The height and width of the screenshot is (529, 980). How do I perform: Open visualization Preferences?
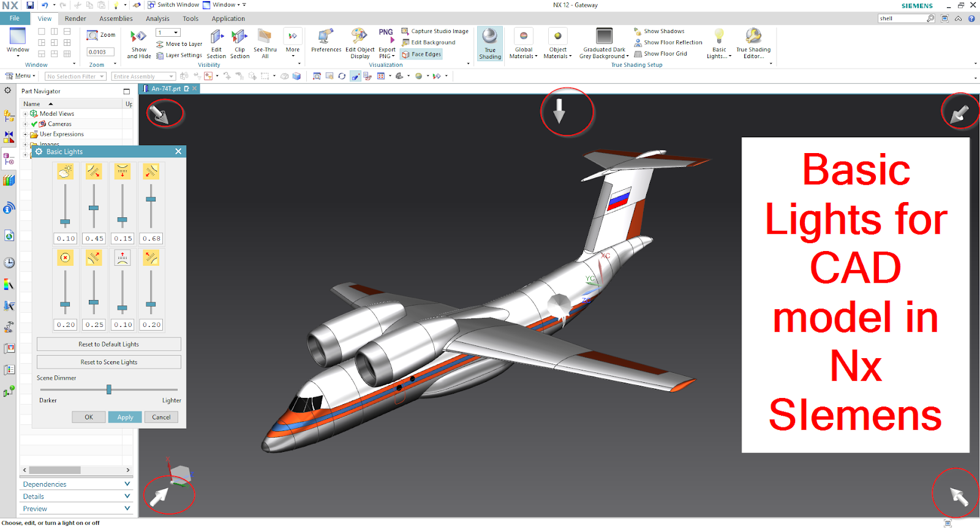pos(326,41)
